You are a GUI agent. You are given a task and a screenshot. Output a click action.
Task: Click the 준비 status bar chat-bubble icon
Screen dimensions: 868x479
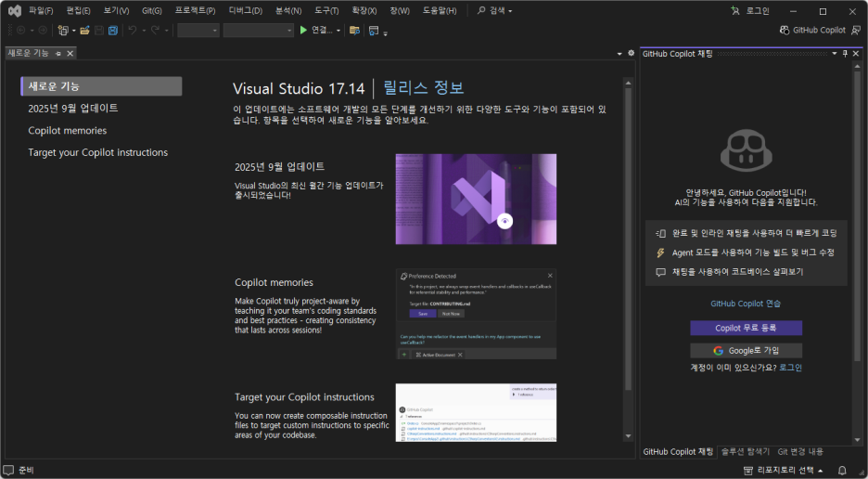[8, 470]
